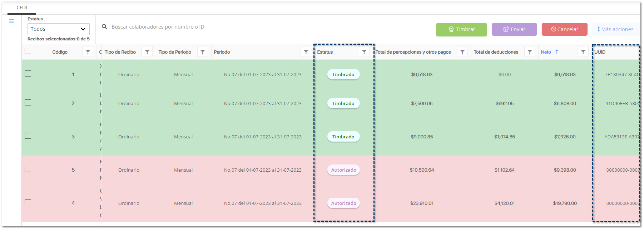Sort by the Neto column header
644x236 pixels.
(546, 52)
